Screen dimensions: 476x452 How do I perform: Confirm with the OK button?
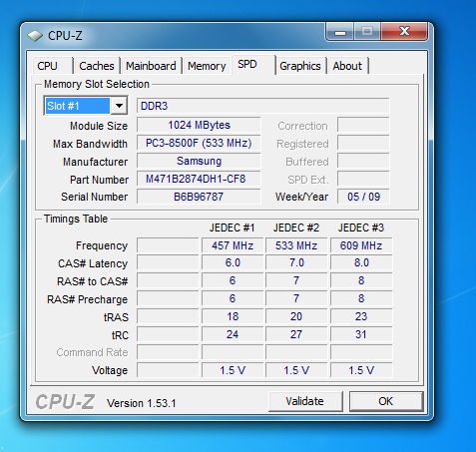(386, 401)
